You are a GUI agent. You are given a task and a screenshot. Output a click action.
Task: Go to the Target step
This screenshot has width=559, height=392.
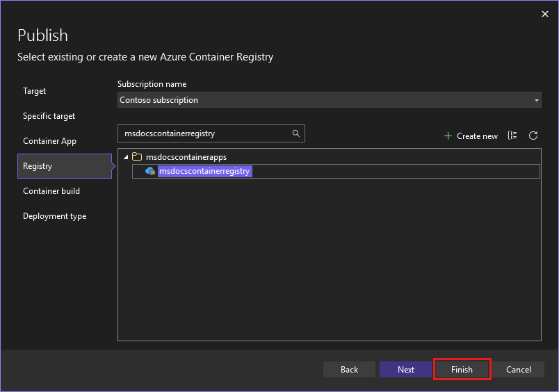pos(34,91)
